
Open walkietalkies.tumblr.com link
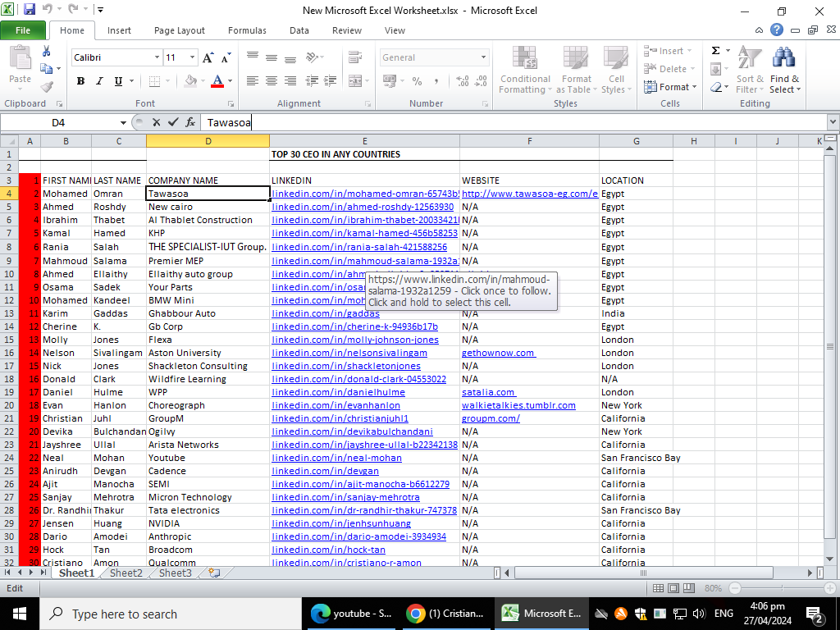click(x=518, y=405)
